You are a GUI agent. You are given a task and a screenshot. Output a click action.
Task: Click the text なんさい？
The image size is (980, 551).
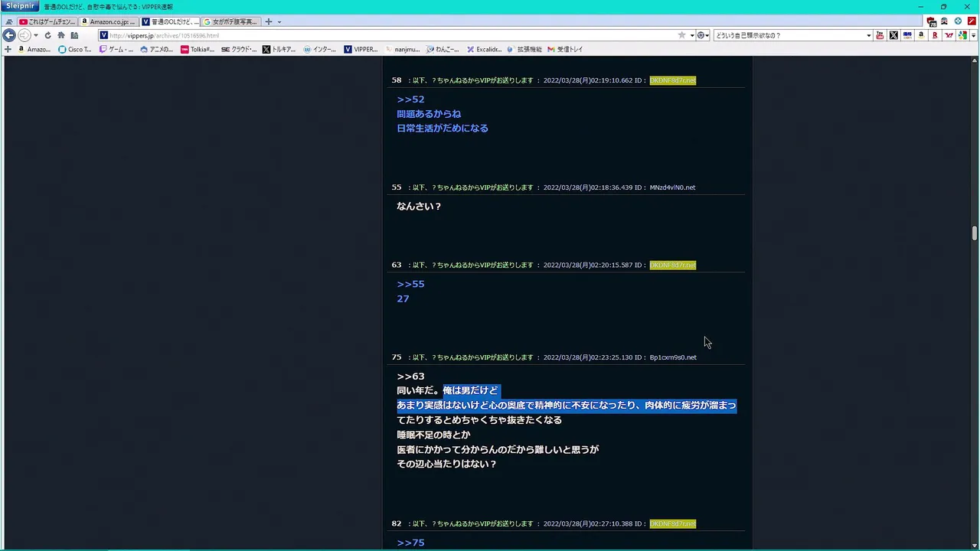click(x=419, y=207)
